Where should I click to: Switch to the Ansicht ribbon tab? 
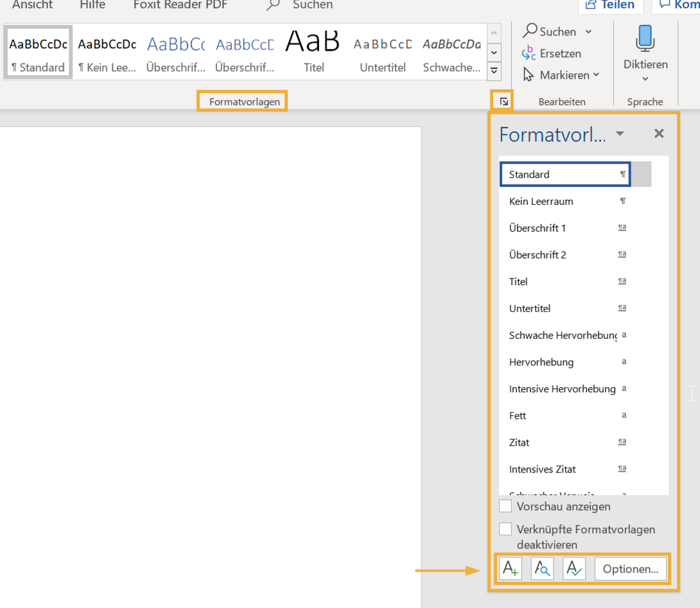32,5
